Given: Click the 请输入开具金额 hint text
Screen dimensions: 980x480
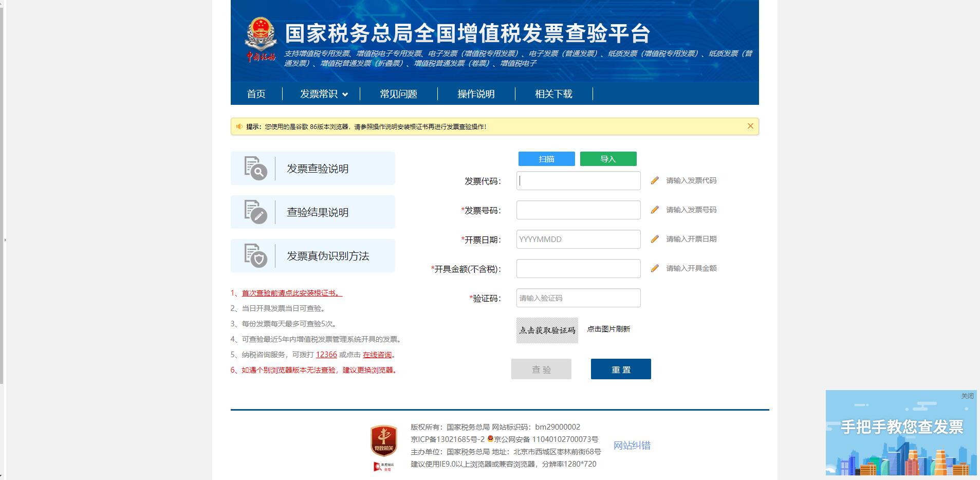Looking at the screenshot, I should point(691,268).
